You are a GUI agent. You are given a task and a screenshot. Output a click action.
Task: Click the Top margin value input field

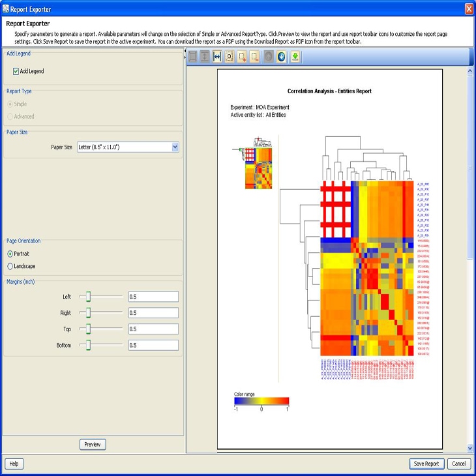153,329
